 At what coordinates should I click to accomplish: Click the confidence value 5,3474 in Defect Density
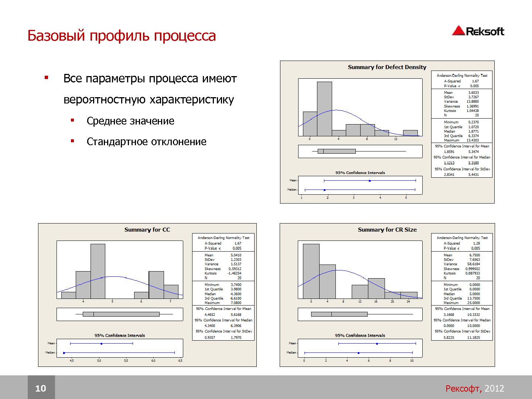473,152
